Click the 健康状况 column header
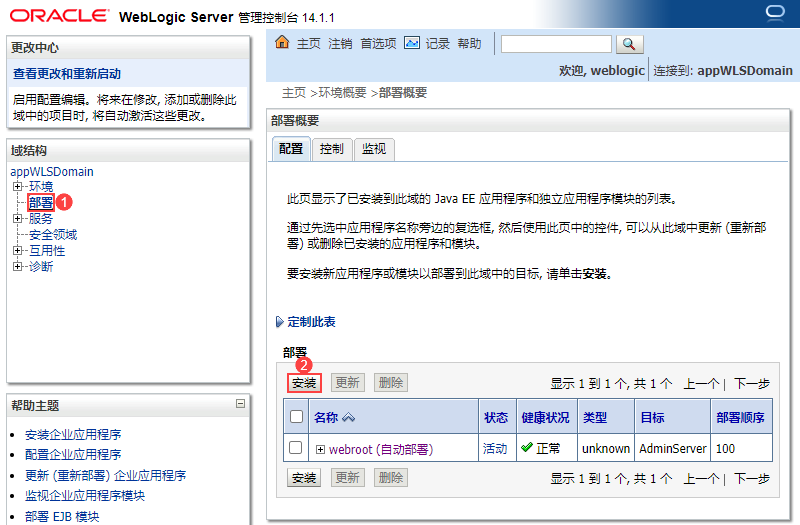The image size is (800, 525). point(545,417)
